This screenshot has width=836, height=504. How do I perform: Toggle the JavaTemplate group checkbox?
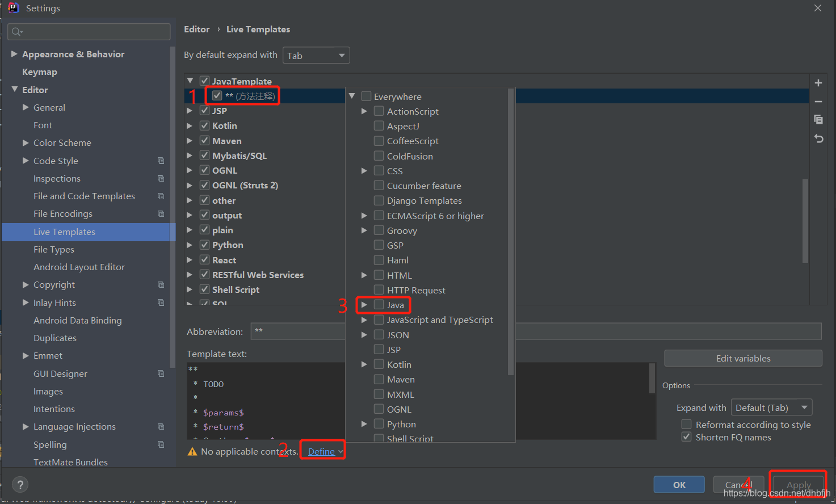[x=205, y=81]
